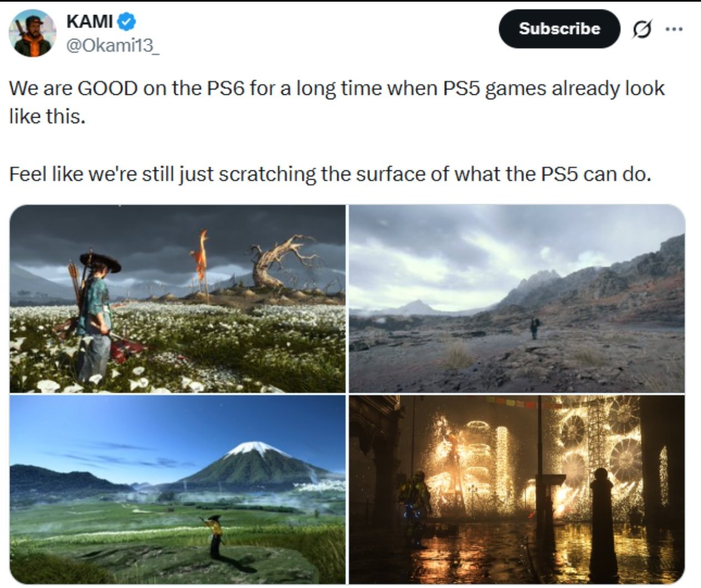Open the KAMI display name link
Screen dimensions: 701x588
[x=89, y=21]
